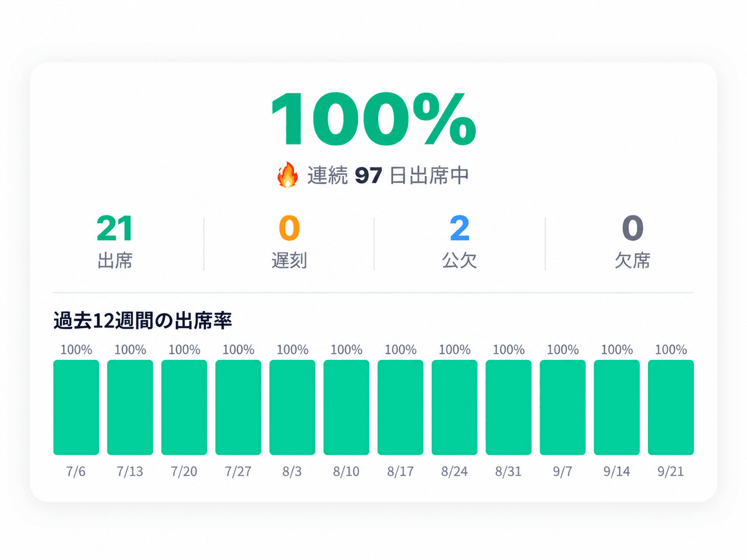Click the 7/27 date label
This screenshot has width=747, height=560.
pyautogui.click(x=238, y=471)
